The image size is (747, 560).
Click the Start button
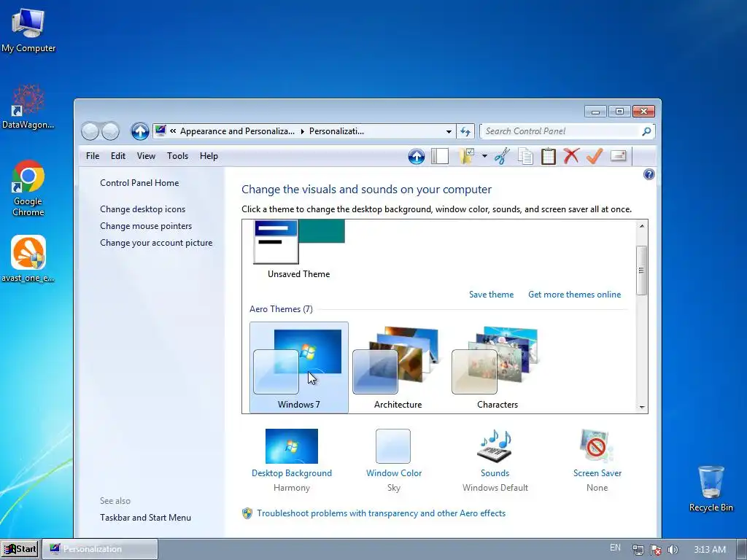20,549
